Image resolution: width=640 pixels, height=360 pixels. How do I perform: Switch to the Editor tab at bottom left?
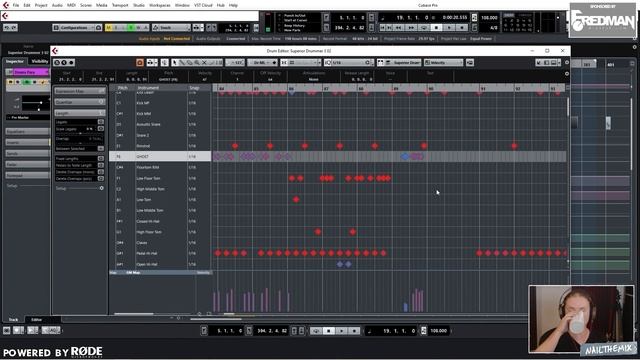tap(37, 320)
